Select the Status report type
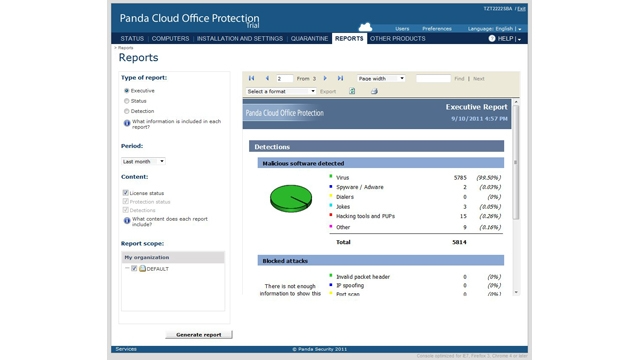The image size is (640, 360). point(127,101)
